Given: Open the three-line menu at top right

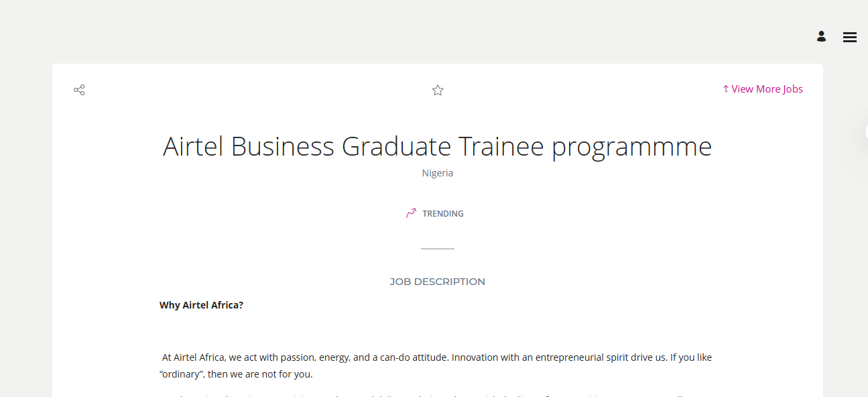Looking at the screenshot, I should pyautogui.click(x=849, y=37).
